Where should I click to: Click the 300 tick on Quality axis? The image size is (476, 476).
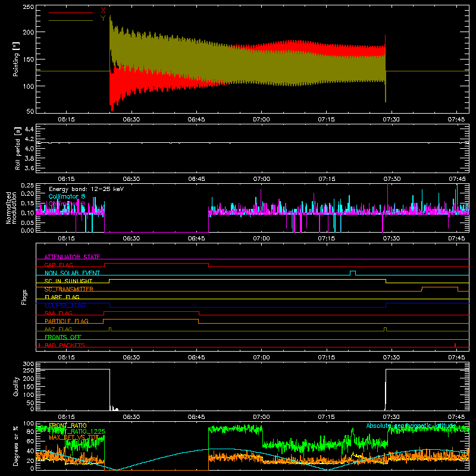29,364
